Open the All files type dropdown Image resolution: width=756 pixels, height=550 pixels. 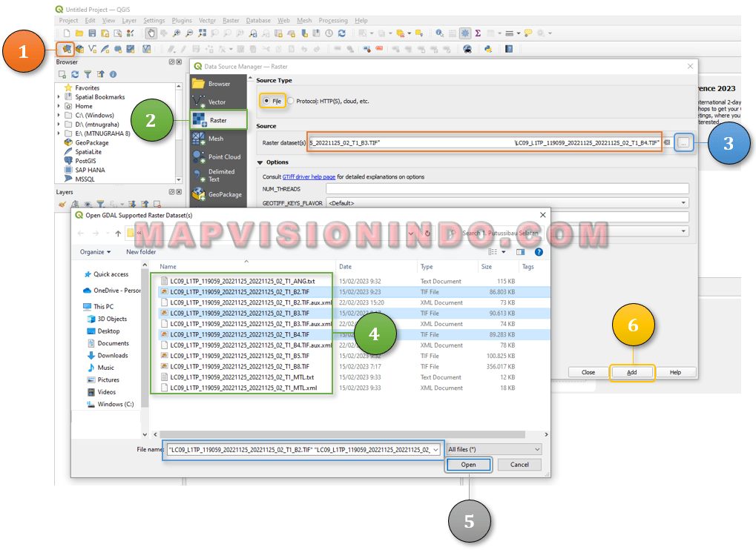494,449
